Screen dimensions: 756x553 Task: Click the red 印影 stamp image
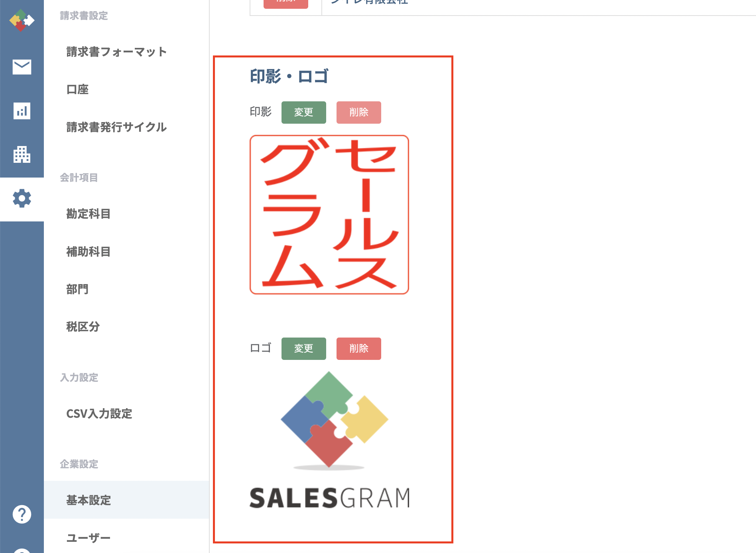pyautogui.click(x=329, y=215)
